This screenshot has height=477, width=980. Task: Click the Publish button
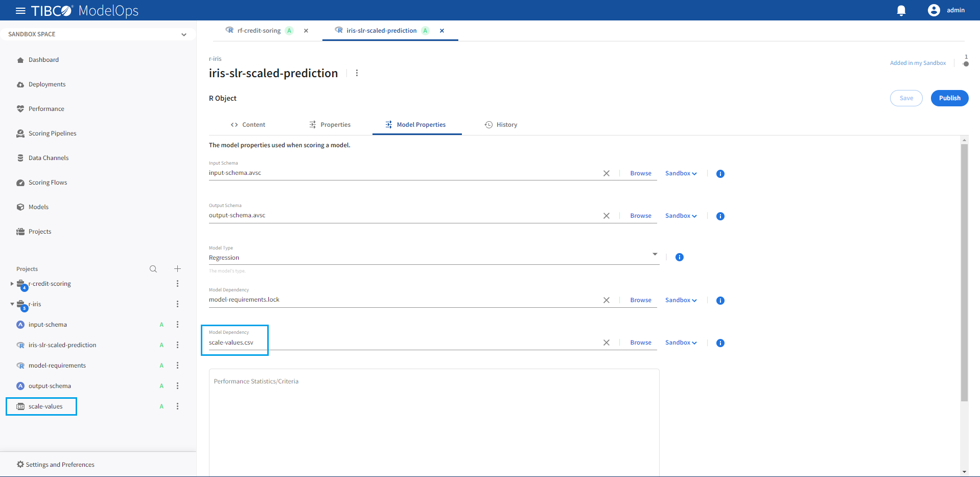[949, 98]
